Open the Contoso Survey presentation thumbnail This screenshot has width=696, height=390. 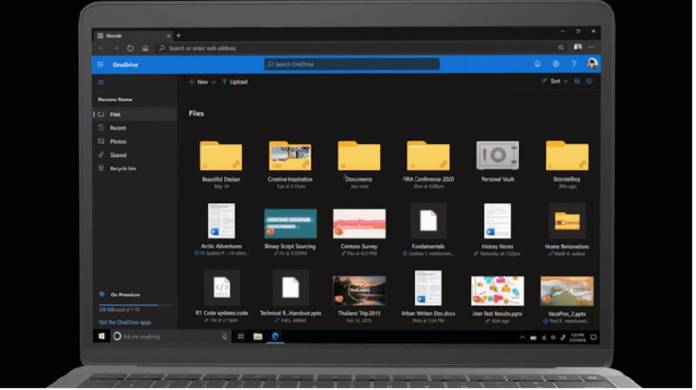(x=359, y=224)
